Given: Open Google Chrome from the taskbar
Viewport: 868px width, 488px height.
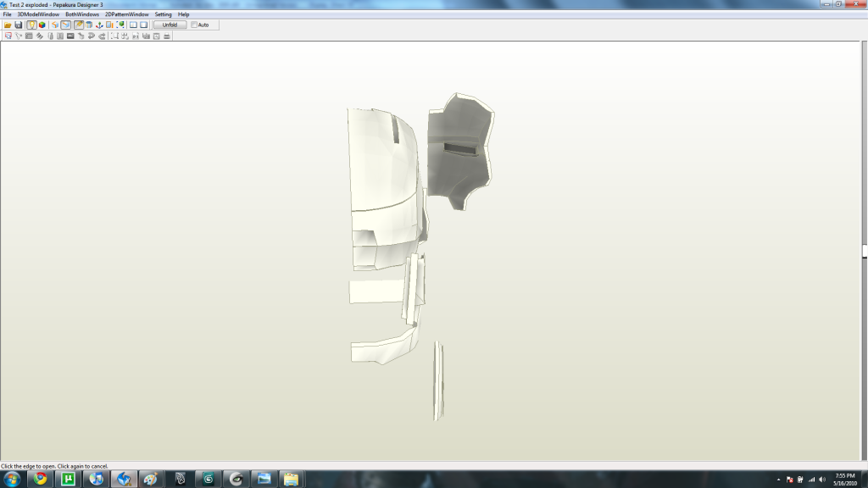Looking at the screenshot, I should coord(40,480).
